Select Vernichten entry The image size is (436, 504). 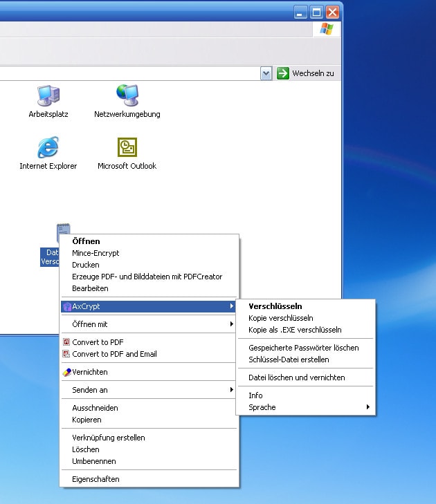click(x=148, y=372)
